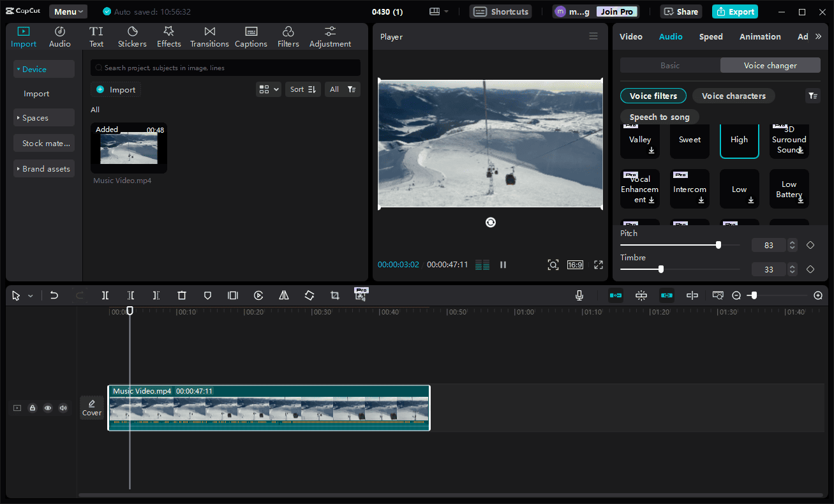
Task: Click the zoom-to-fit scan icon in Player
Action: (x=553, y=264)
